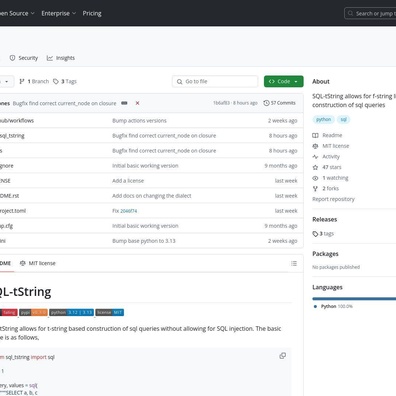This screenshot has width=396, height=396.
Task: Open 3 tags under Releases
Action: tap(323, 234)
